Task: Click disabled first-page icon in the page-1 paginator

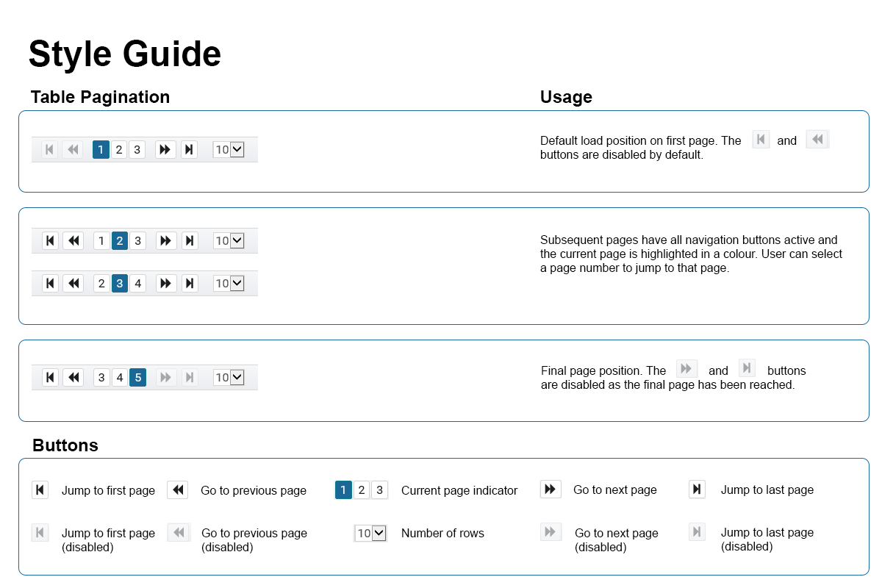Action: [50, 150]
